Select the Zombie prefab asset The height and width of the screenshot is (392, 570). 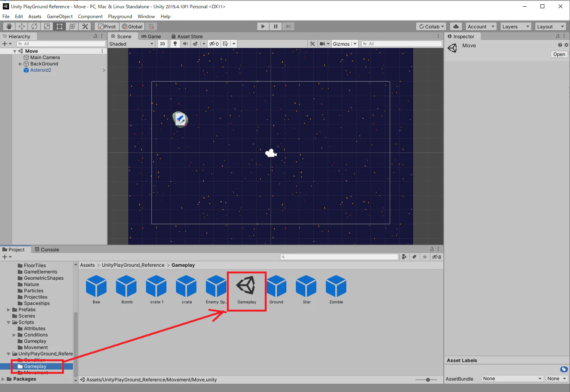(336, 290)
